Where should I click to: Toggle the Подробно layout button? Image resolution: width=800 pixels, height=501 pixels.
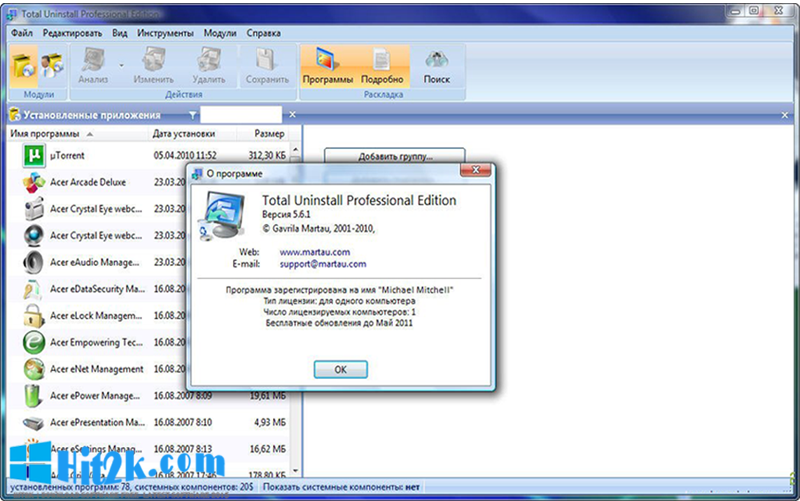tap(382, 66)
